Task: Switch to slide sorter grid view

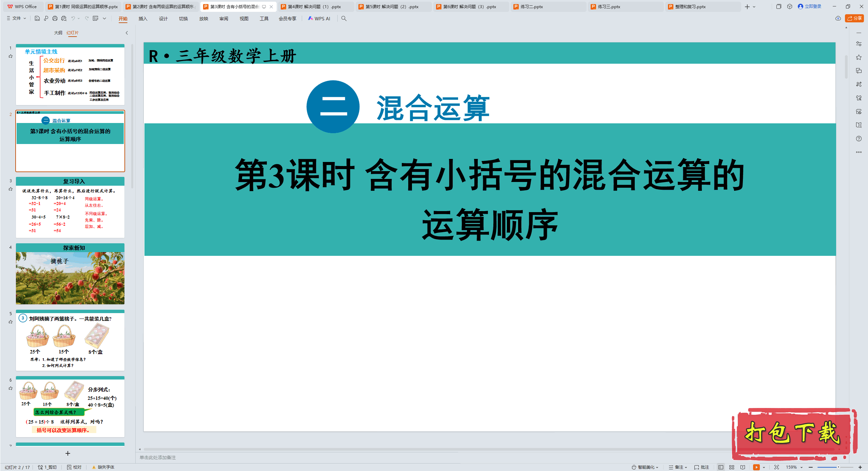Action: click(x=732, y=467)
